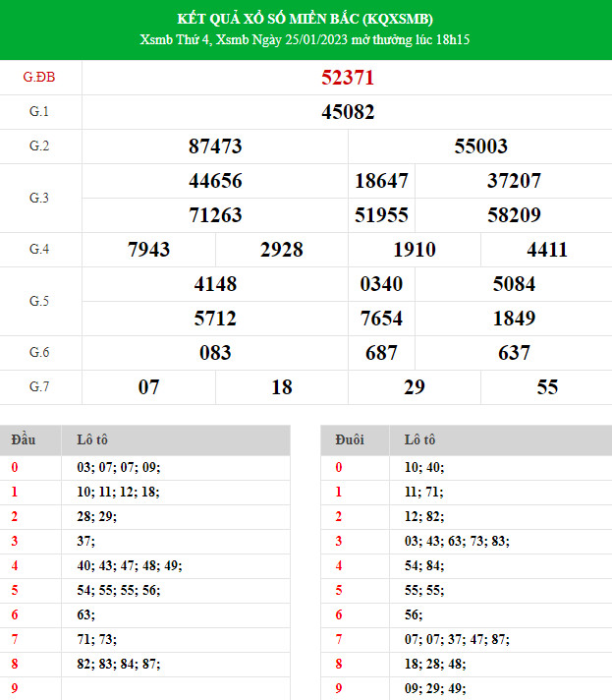612x700 pixels.
Task: Click G.7 number 55
Action: 547,387
